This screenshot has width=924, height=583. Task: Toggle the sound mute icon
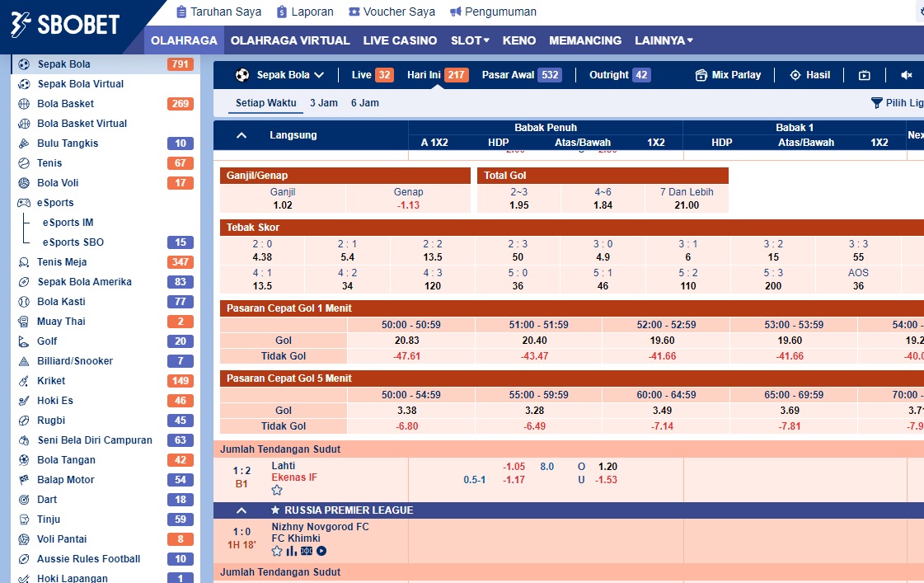pyautogui.click(x=907, y=75)
